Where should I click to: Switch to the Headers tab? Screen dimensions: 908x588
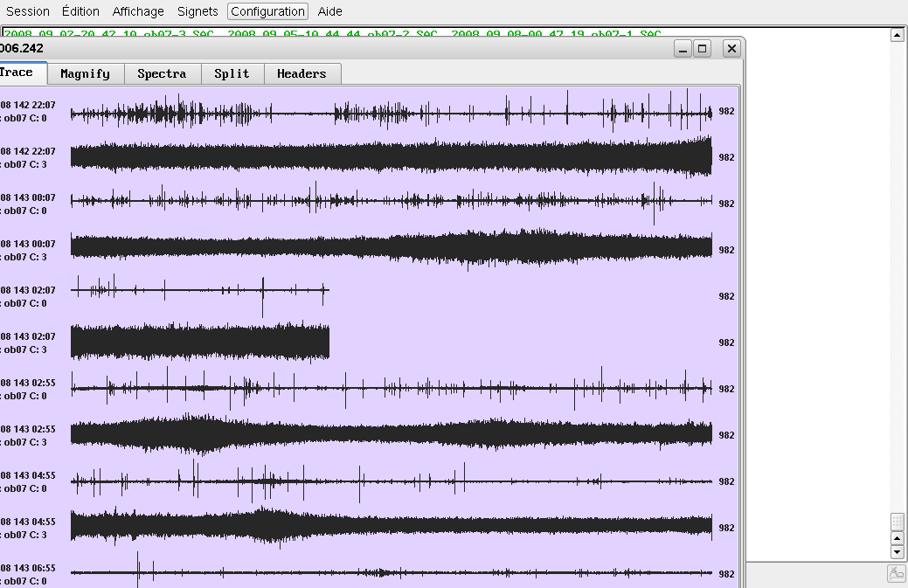pyautogui.click(x=302, y=74)
